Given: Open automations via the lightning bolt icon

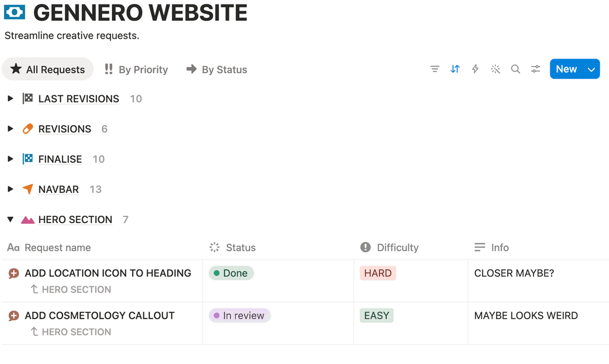Looking at the screenshot, I should (475, 69).
